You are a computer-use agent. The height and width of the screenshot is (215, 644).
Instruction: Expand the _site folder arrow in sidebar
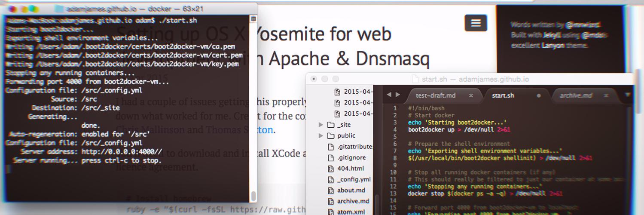320,125
